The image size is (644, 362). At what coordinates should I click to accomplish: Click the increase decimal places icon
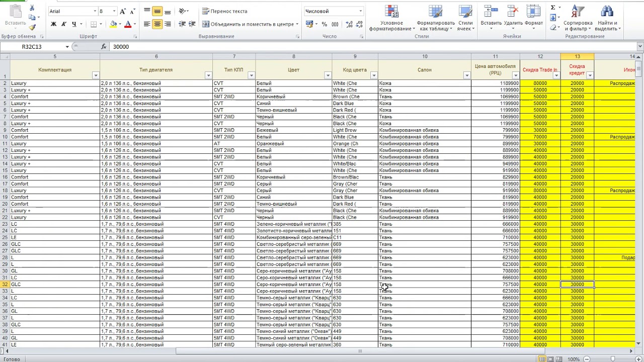coord(349,24)
